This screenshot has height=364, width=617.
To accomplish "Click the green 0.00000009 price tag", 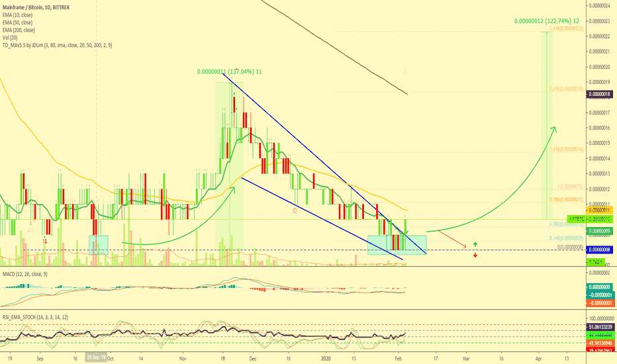I will [x=599, y=231].
